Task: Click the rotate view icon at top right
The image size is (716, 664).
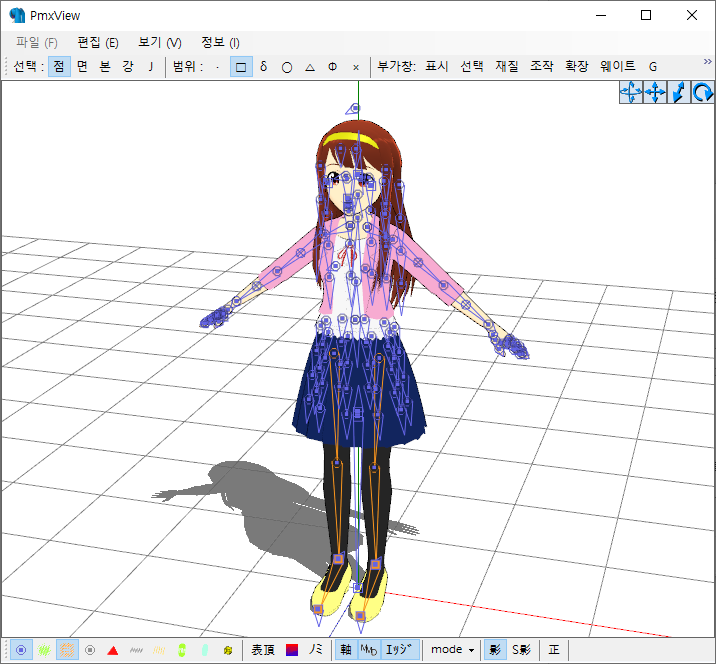Action: coord(703,93)
